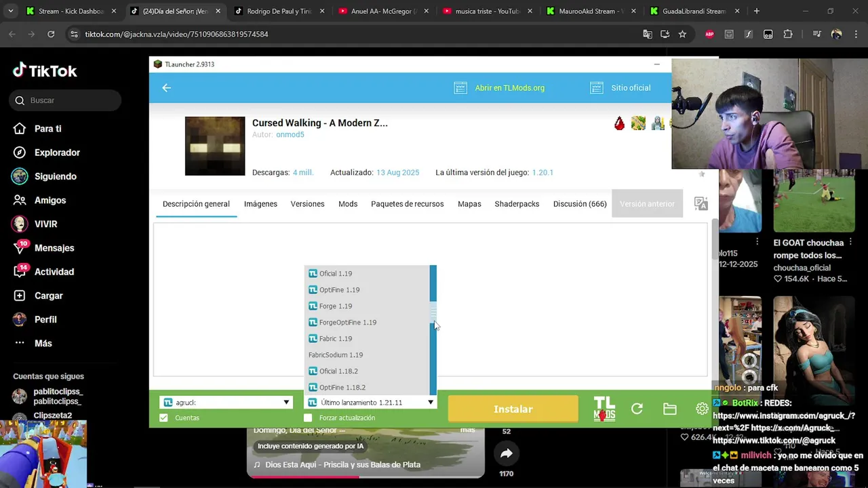
Task: Open Perfil in TikTok sidebar
Action: coord(45,319)
